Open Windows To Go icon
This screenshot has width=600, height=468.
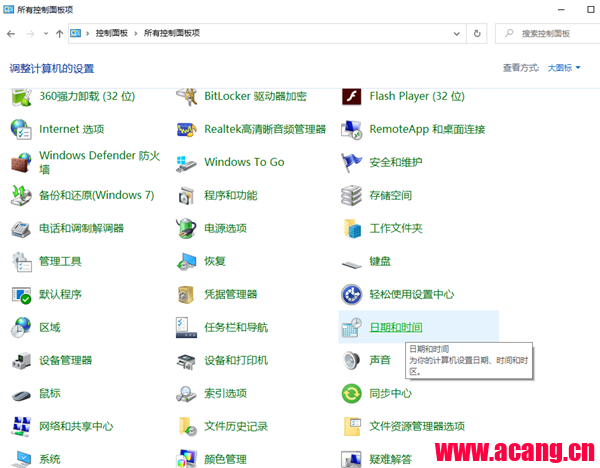[186, 163]
